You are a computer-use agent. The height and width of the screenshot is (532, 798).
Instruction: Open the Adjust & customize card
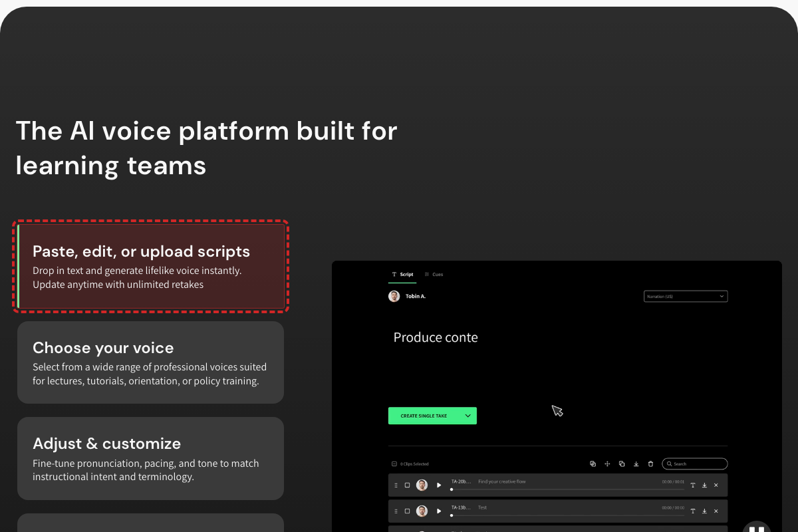[x=150, y=458]
